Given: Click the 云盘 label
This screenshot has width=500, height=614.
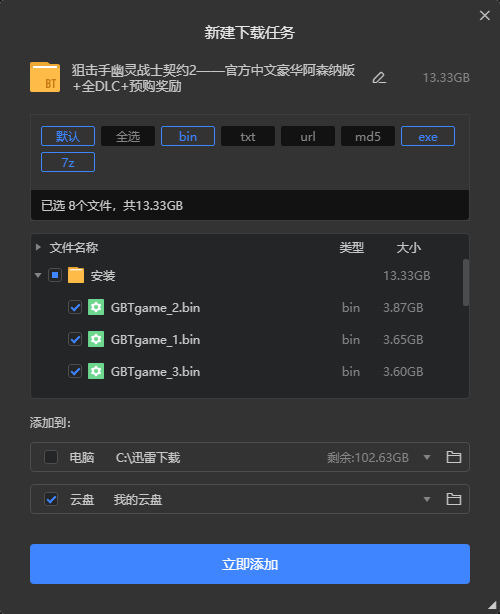Looking at the screenshot, I should [82, 500].
